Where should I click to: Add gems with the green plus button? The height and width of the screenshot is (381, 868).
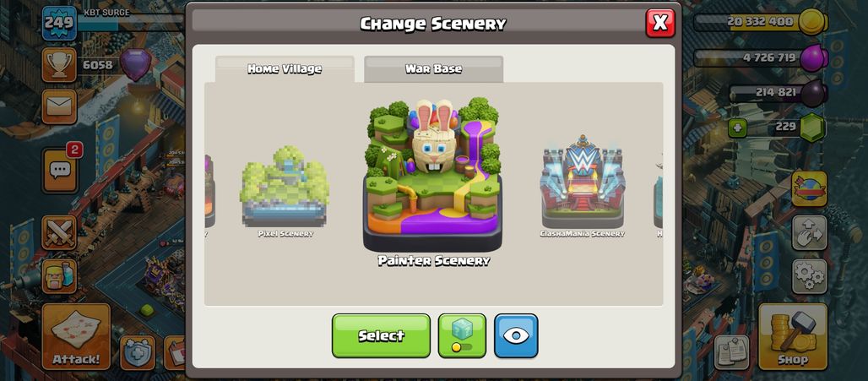(737, 128)
